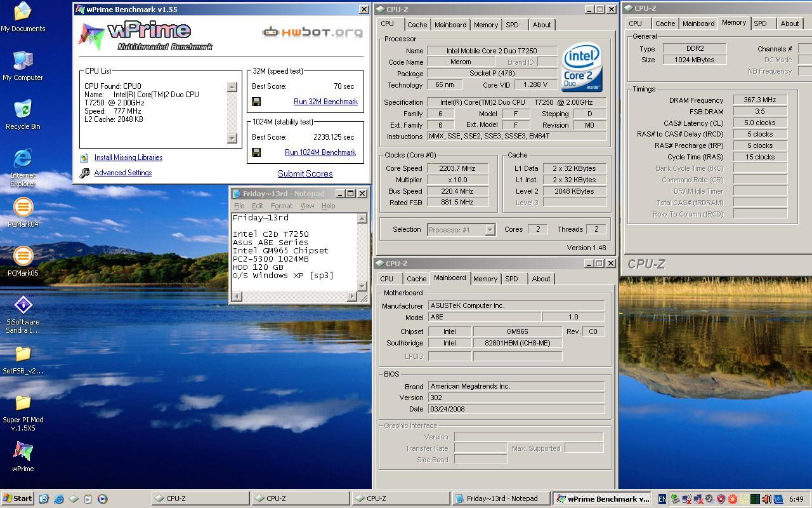Click the Core Speed value 2203.7 MHz
Viewport: 812px width, 508px height.
coord(457,168)
